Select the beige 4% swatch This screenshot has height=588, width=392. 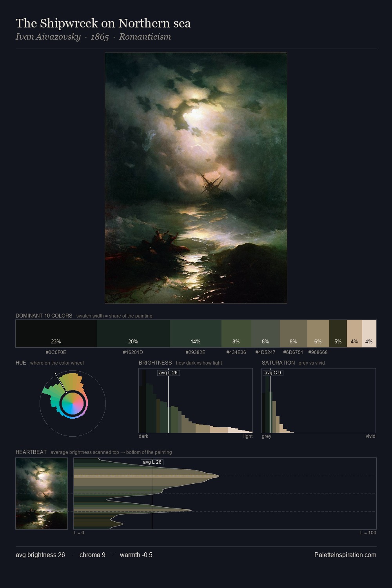click(x=354, y=334)
